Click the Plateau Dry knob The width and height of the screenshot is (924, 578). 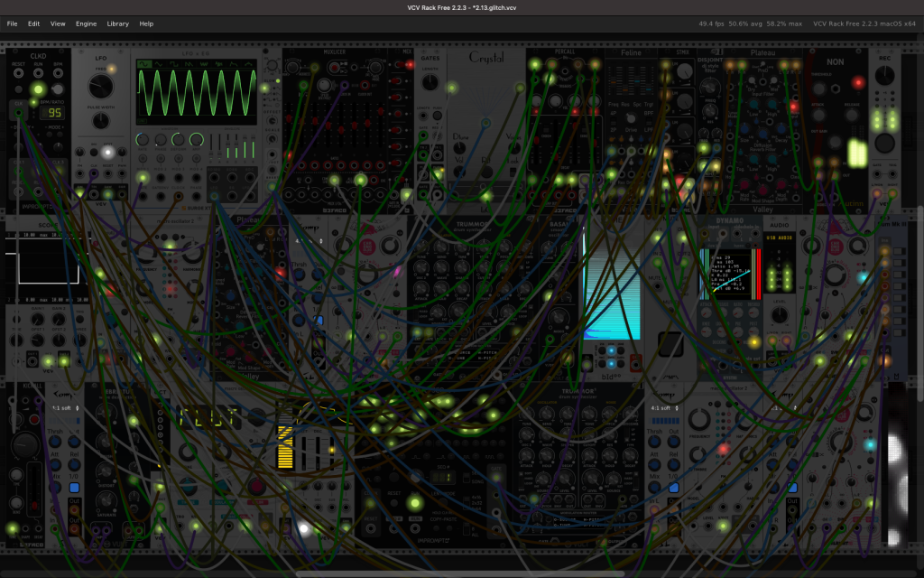tap(752, 80)
